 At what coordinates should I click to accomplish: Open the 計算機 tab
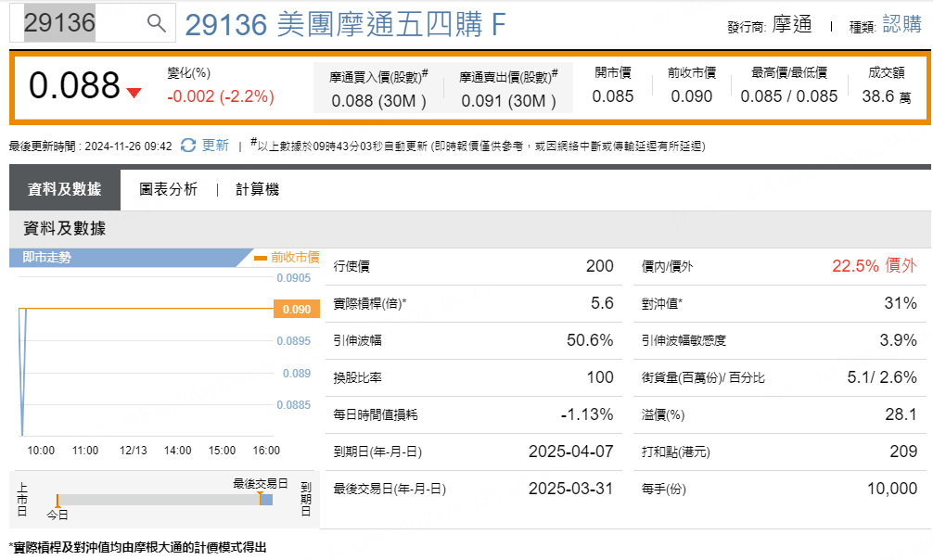[257, 189]
